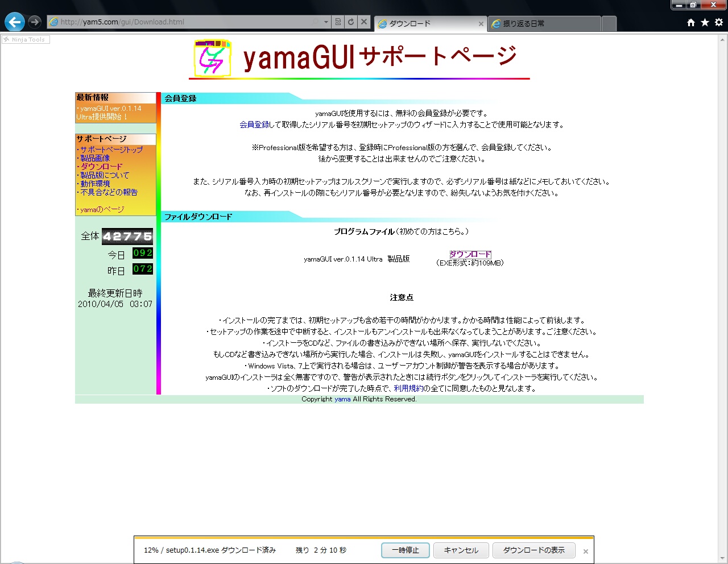This screenshot has width=728, height=564.
Task: Open the サポートページトップ sidebar link
Action: (111, 150)
